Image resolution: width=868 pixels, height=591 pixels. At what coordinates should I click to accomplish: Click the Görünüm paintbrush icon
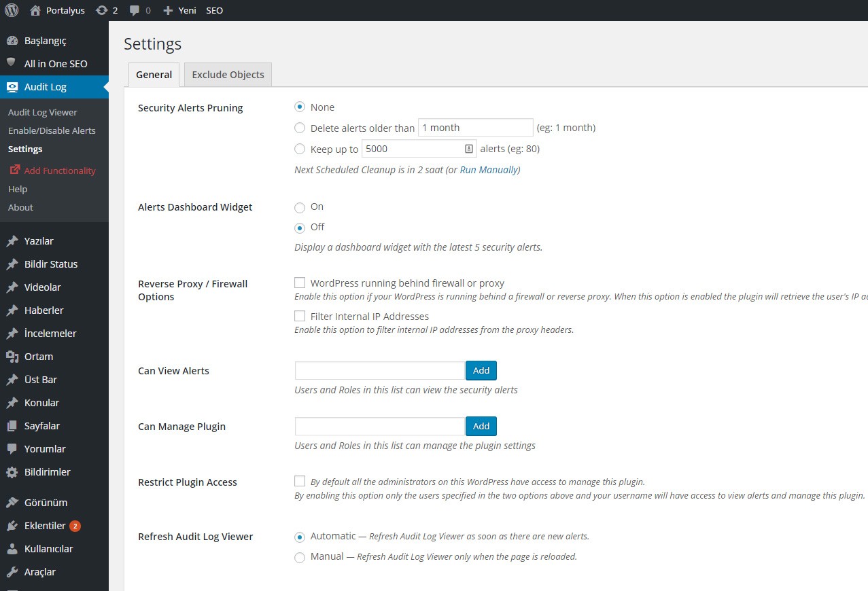point(12,503)
